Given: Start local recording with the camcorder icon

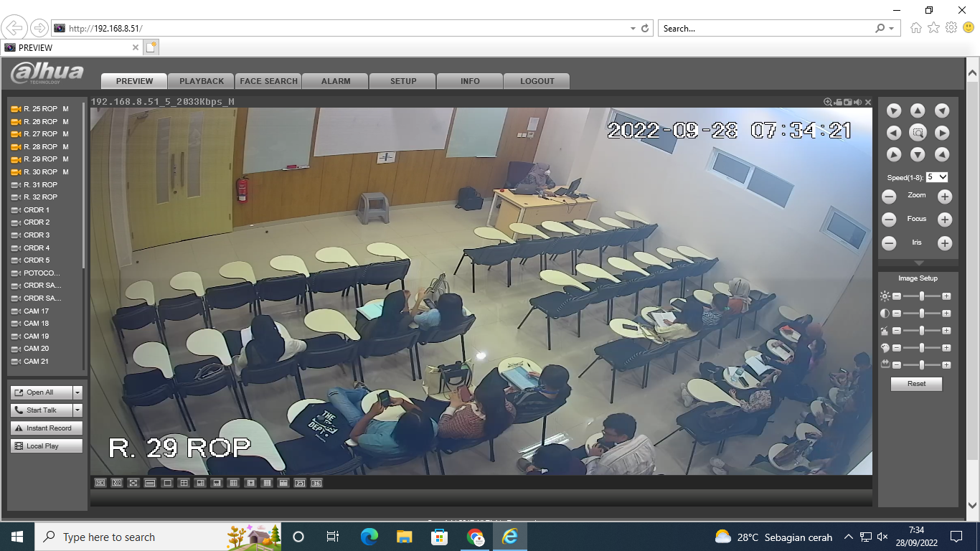Looking at the screenshot, I should tap(838, 102).
